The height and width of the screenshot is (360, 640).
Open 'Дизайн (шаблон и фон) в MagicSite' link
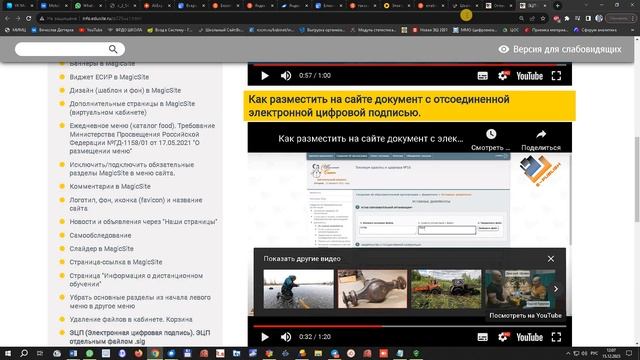click(125, 90)
